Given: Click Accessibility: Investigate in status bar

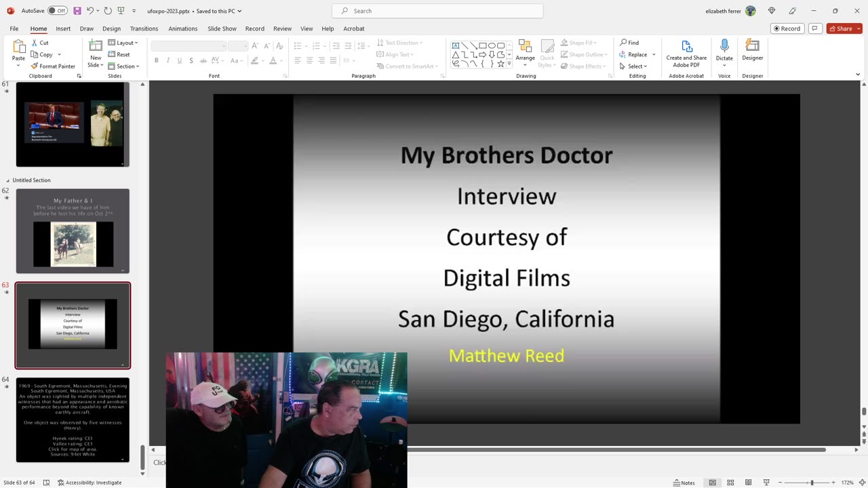Looking at the screenshot, I should pos(90,483).
